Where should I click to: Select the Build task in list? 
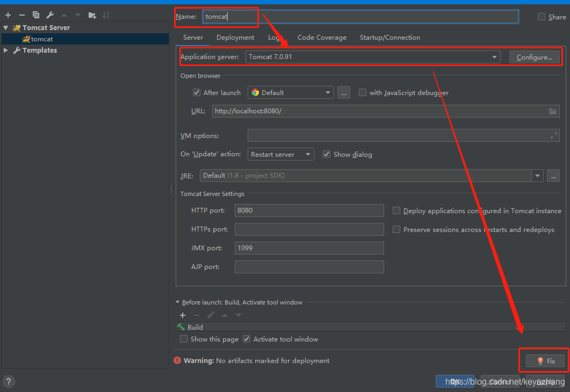coord(371,327)
